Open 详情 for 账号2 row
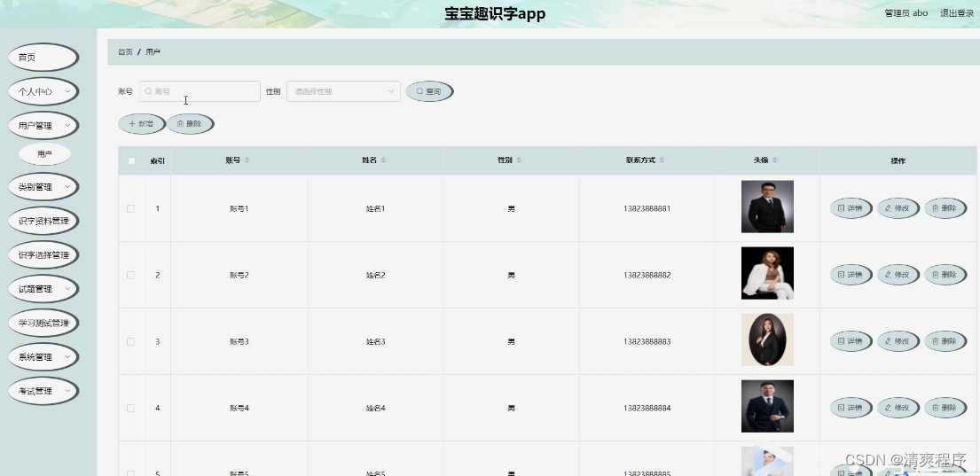980x476 pixels. pos(851,274)
